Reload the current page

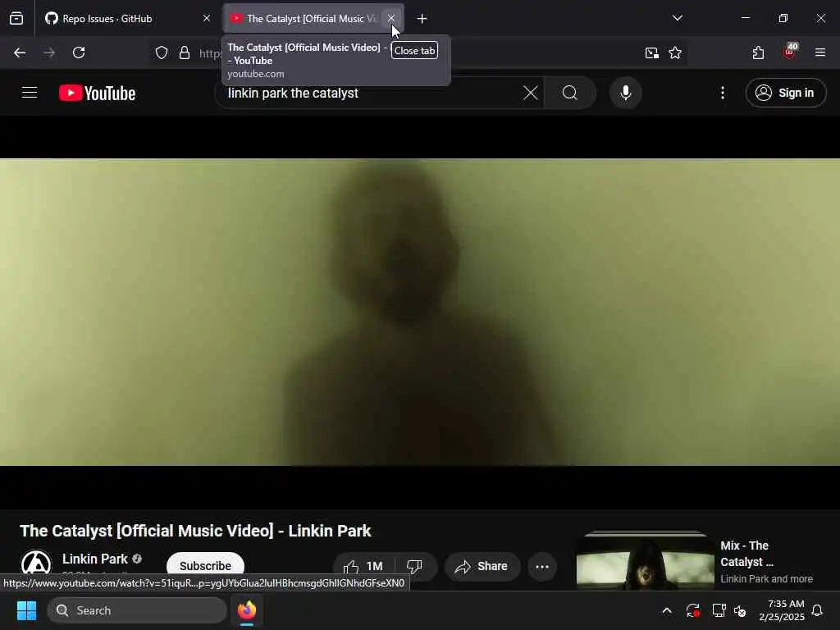tap(79, 52)
